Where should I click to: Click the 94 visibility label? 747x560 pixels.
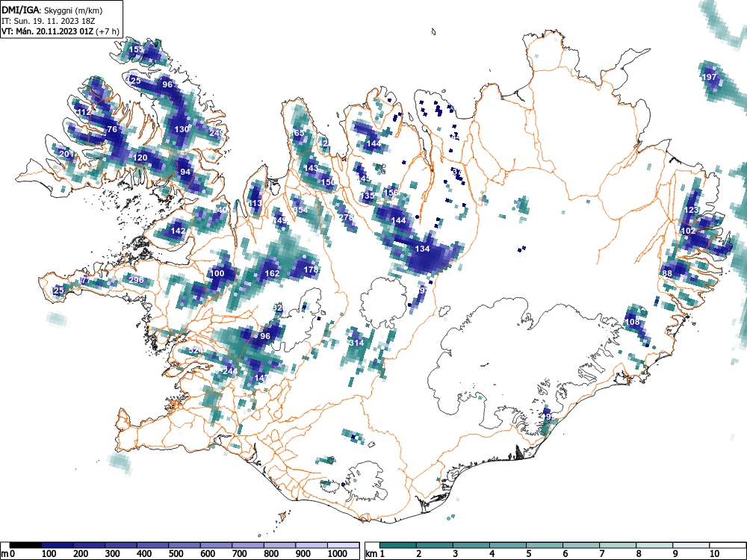pyautogui.click(x=185, y=172)
